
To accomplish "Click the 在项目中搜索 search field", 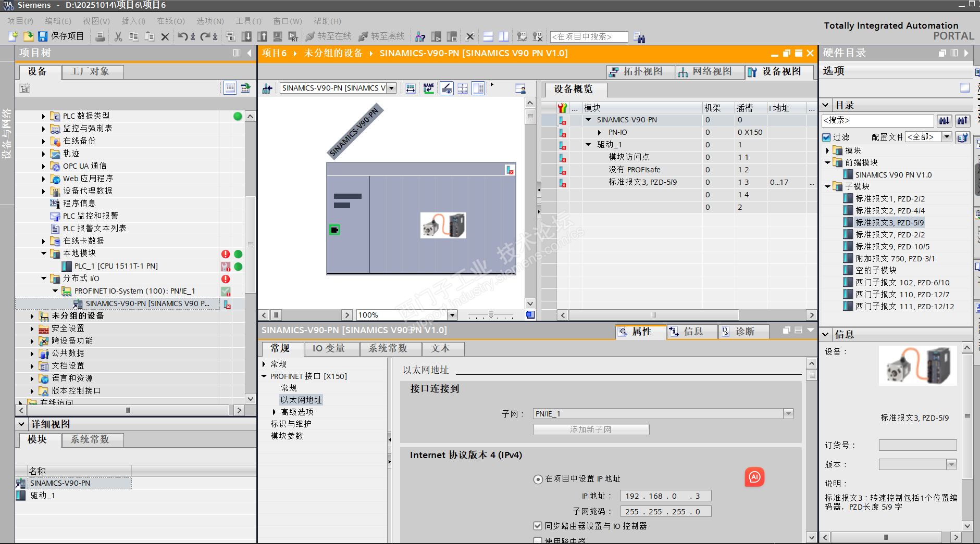I will coord(589,37).
